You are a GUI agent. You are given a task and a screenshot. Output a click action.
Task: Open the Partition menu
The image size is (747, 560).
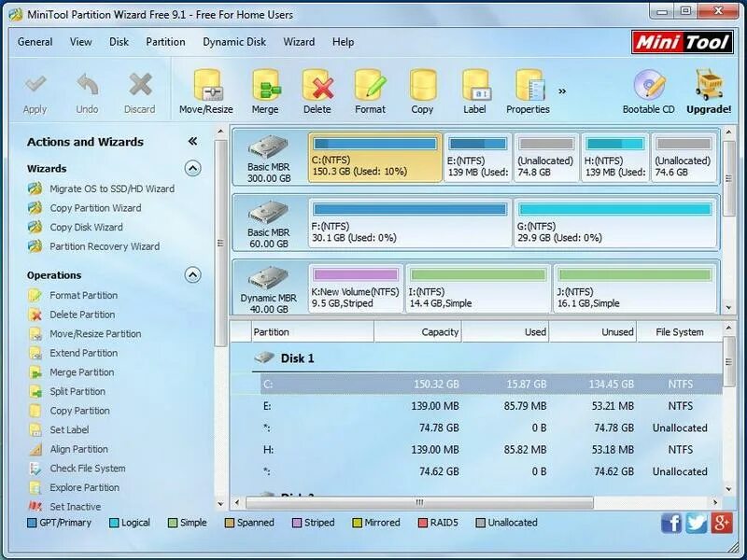coord(165,42)
